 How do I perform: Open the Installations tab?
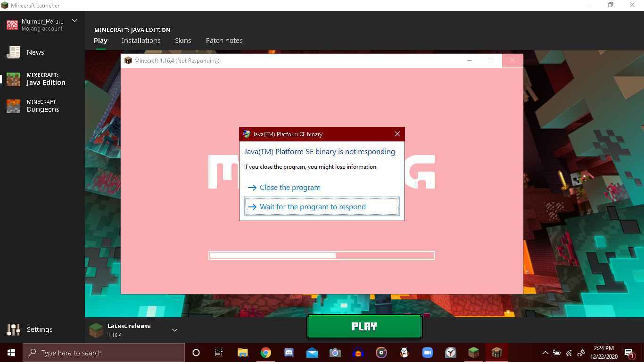(x=141, y=41)
